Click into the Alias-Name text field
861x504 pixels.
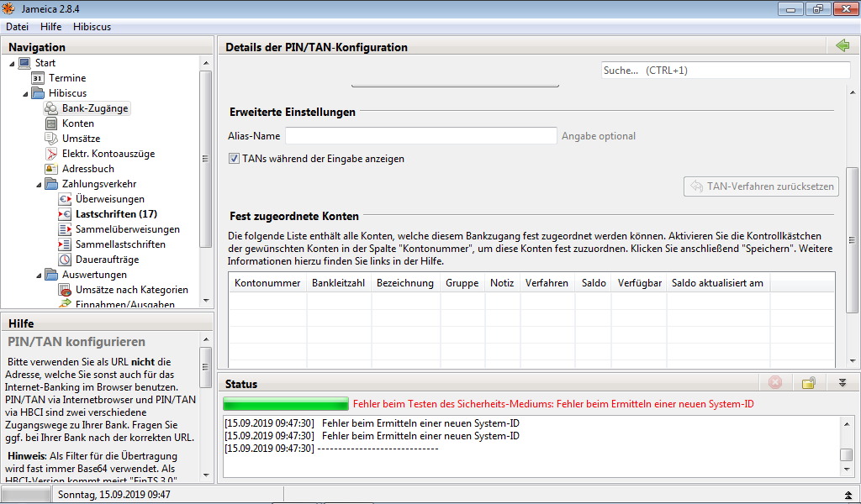click(420, 136)
